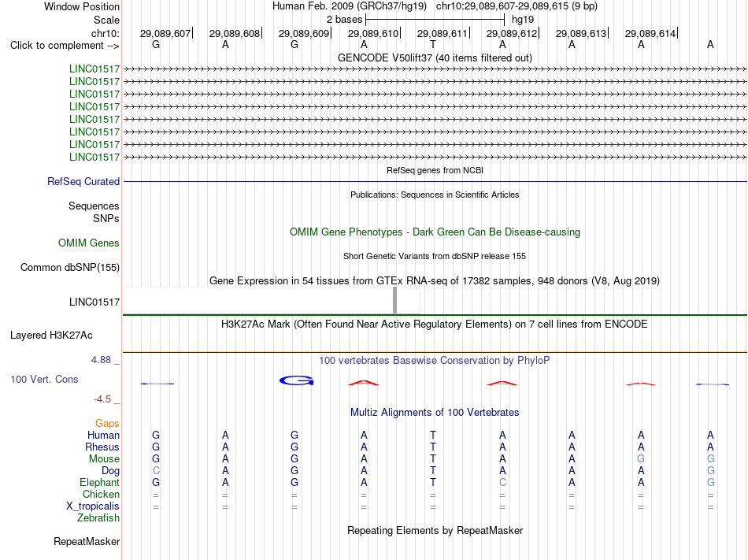
Task: Open the GTEx RNA-seq gene expression track title
Action: 435,280
